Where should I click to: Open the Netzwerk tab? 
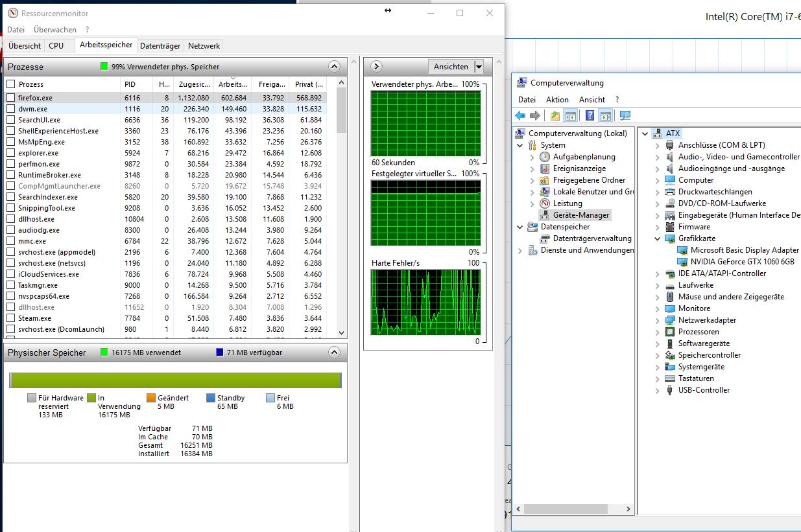[204, 45]
